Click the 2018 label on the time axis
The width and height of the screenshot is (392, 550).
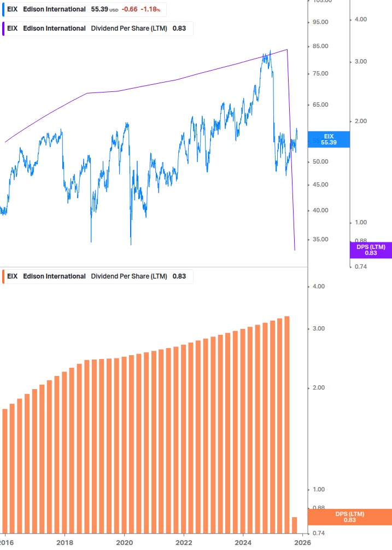(65, 543)
